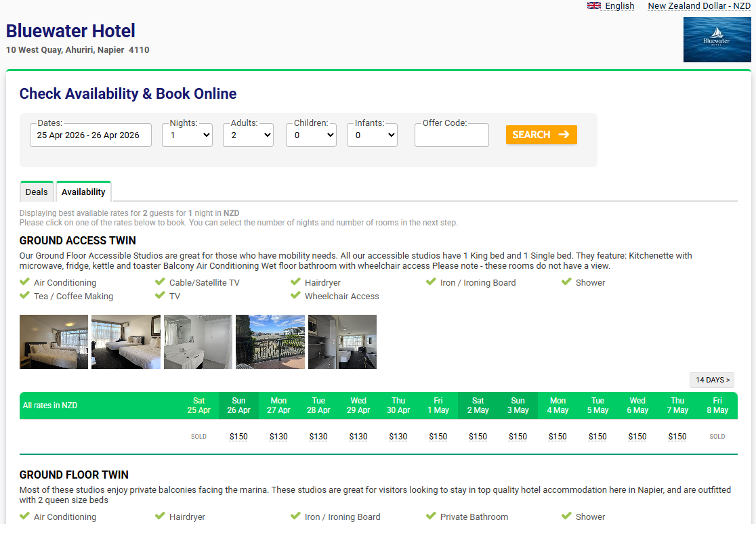Open the Dates range field

tap(91, 135)
